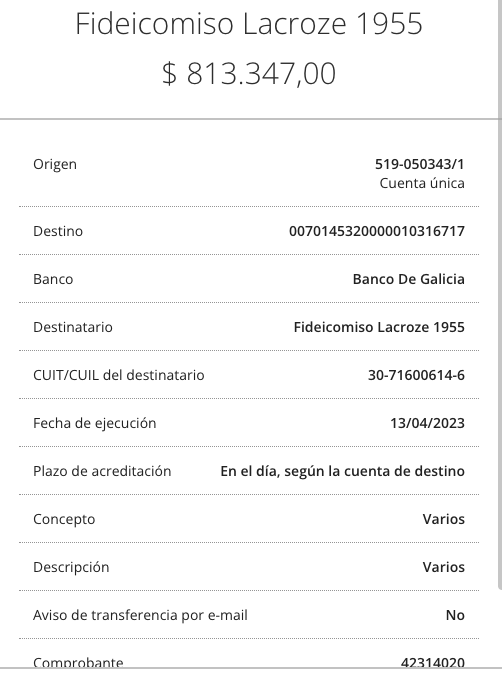This screenshot has width=502, height=678.
Task: Click the Comprobante number 42314020
Action: 433,662
